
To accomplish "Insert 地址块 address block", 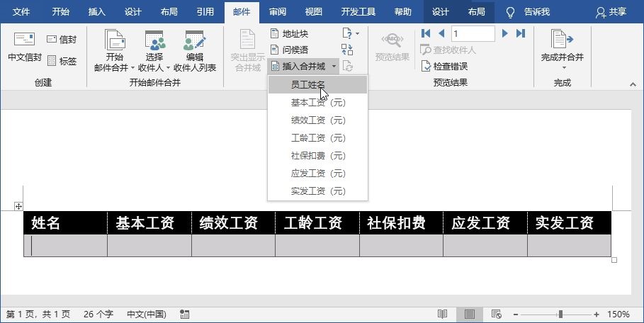I will point(290,34).
